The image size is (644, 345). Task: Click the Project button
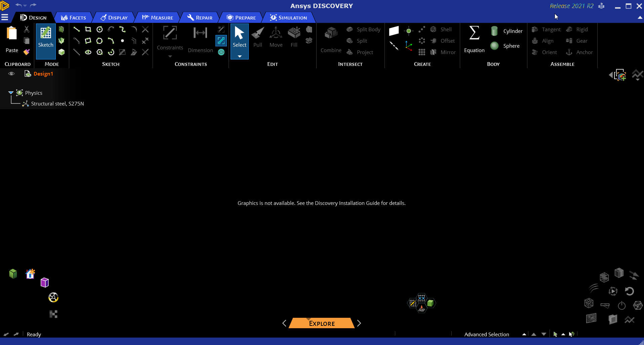coord(360,52)
